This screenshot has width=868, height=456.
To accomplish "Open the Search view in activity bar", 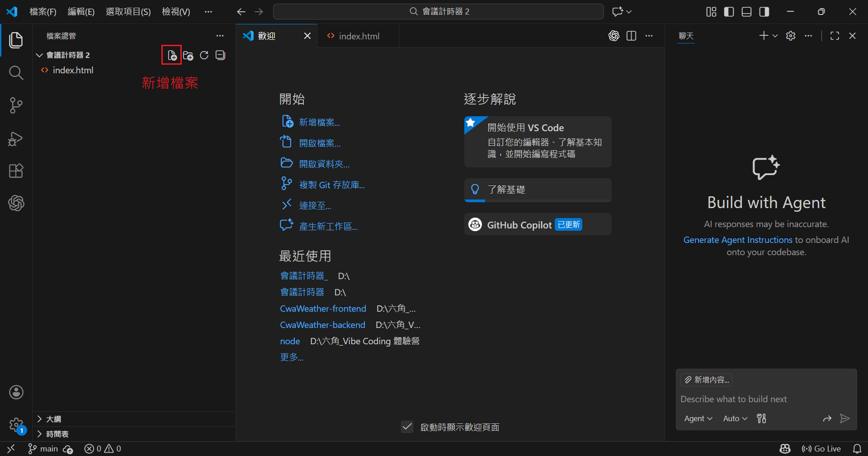I will (16, 72).
